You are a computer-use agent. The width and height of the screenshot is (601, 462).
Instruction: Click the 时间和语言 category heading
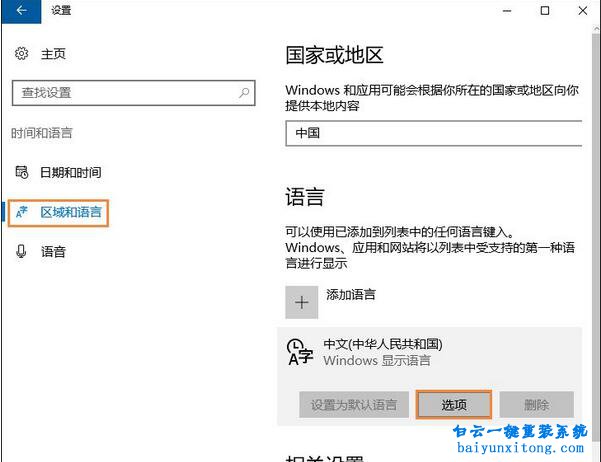click(x=42, y=133)
